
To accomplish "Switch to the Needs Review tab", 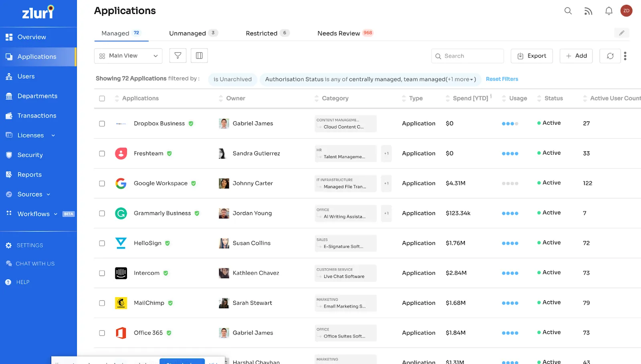I will click(x=345, y=33).
